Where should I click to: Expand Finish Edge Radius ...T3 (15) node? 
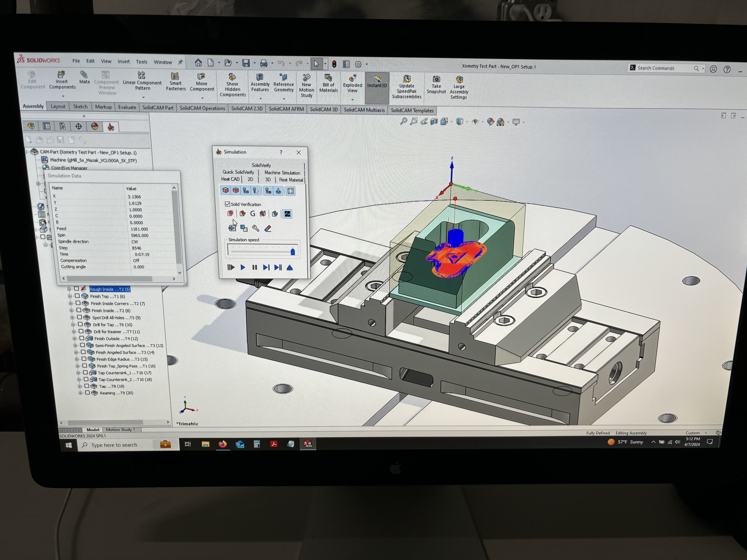click(x=77, y=359)
